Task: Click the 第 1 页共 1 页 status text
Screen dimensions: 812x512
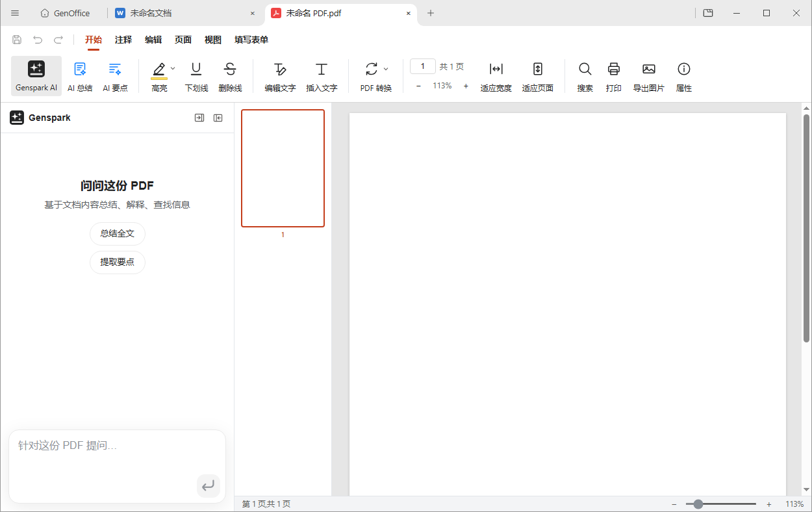Action: (266, 504)
